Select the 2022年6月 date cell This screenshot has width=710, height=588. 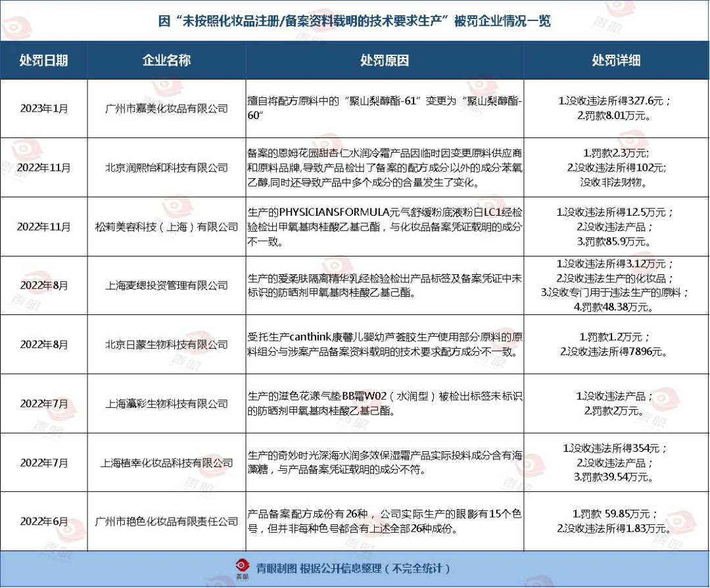(43, 521)
